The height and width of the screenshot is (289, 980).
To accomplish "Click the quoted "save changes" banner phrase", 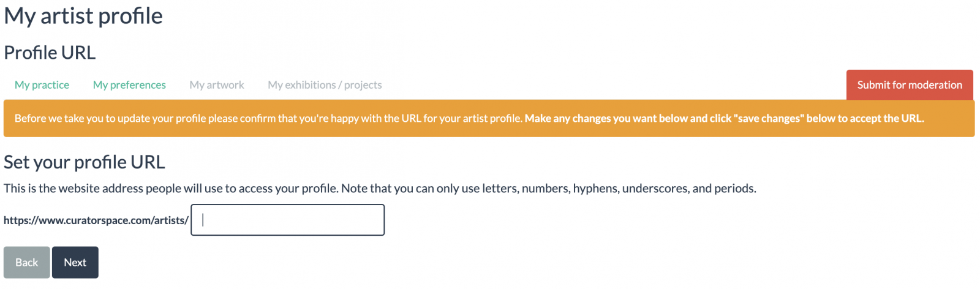I will click(768, 118).
